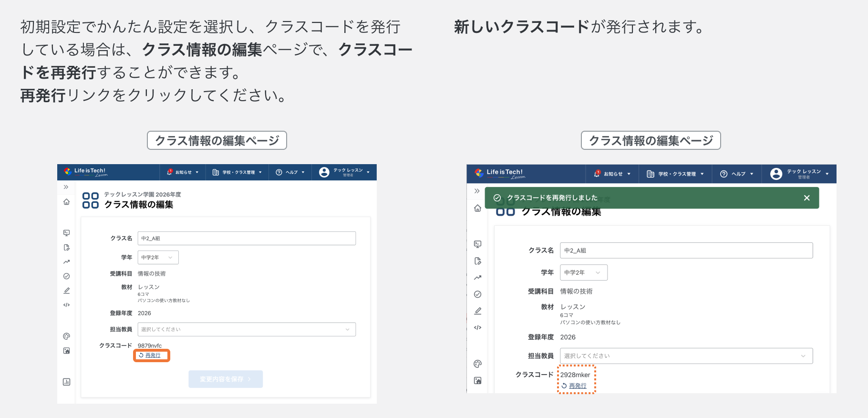Click the bar chart icon at the bottom of the left sidebar
Image resolution: width=868 pixels, height=418 pixels.
[x=66, y=382]
